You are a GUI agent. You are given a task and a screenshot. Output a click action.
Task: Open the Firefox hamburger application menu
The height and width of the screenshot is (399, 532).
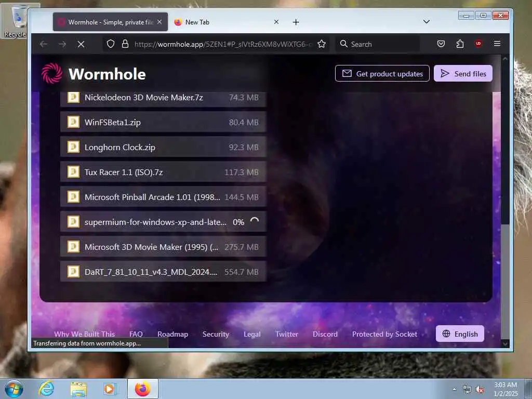point(497,44)
